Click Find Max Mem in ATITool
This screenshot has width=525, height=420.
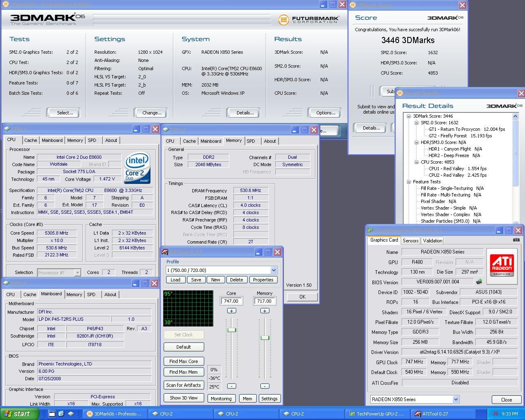point(183,372)
